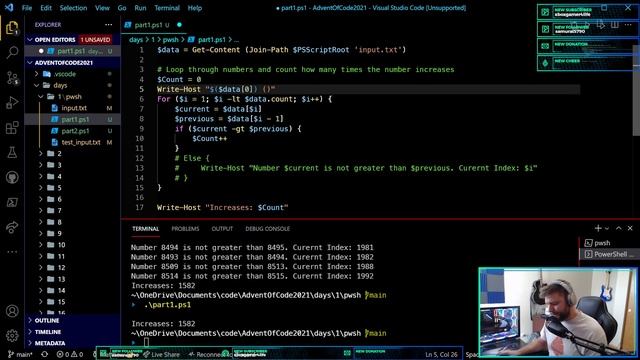Image resolution: width=640 pixels, height=360 pixels.
Task: Select part1.ps1 under Open Editors
Action: tap(73, 51)
